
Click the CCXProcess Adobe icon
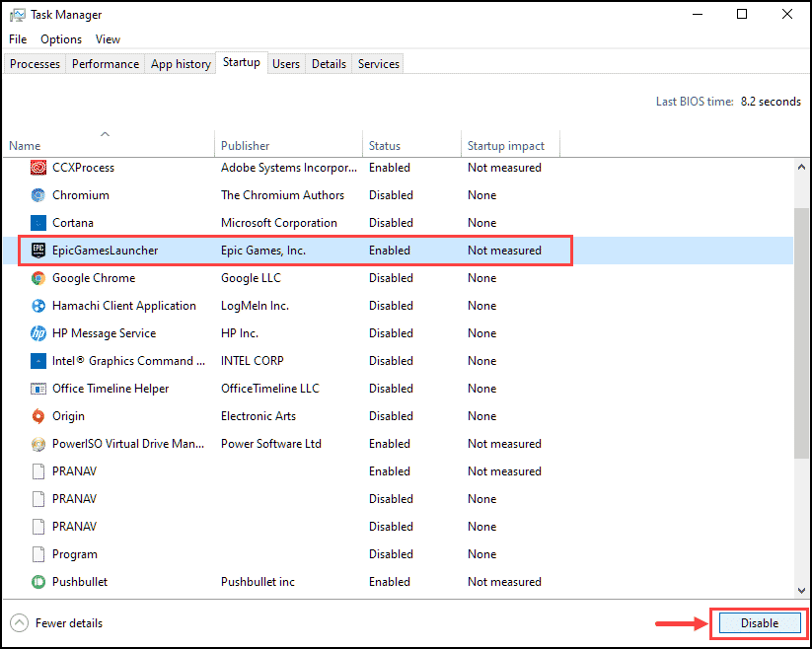pyautogui.click(x=38, y=168)
